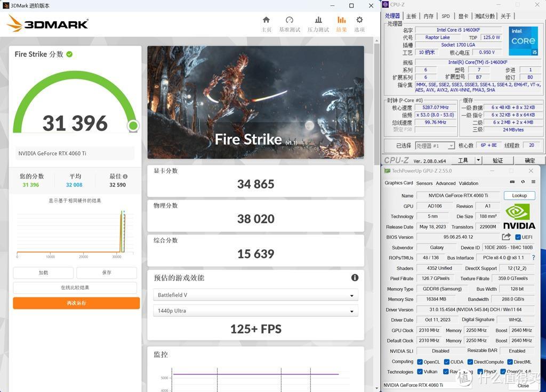Click the 综合分数 15 639 score card
The image size is (546, 392).
tap(255, 250)
